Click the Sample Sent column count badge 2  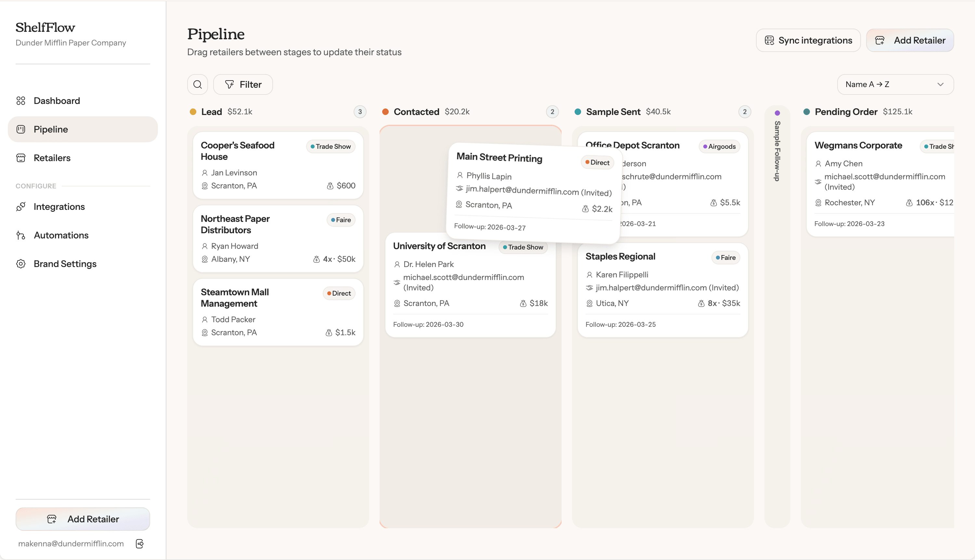point(745,112)
